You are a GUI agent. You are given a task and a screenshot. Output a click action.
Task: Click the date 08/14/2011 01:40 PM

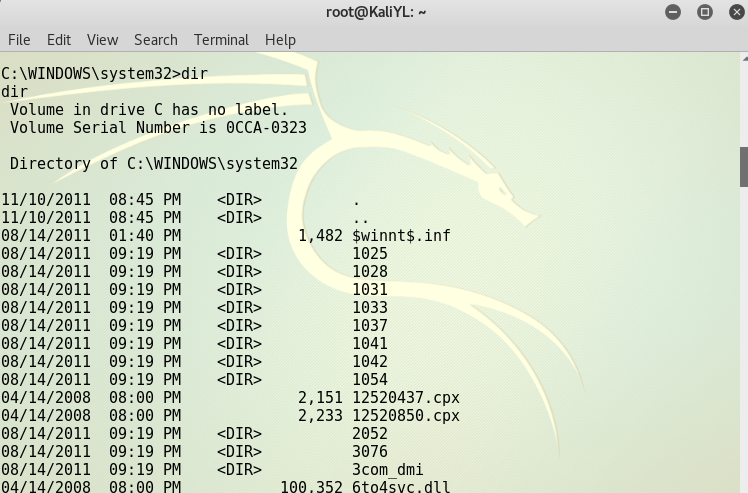[91, 235]
